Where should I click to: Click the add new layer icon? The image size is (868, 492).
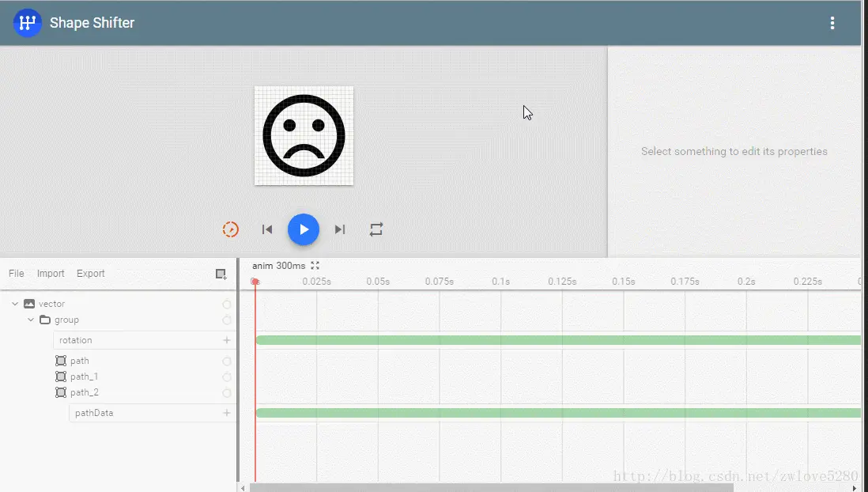(221, 274)
